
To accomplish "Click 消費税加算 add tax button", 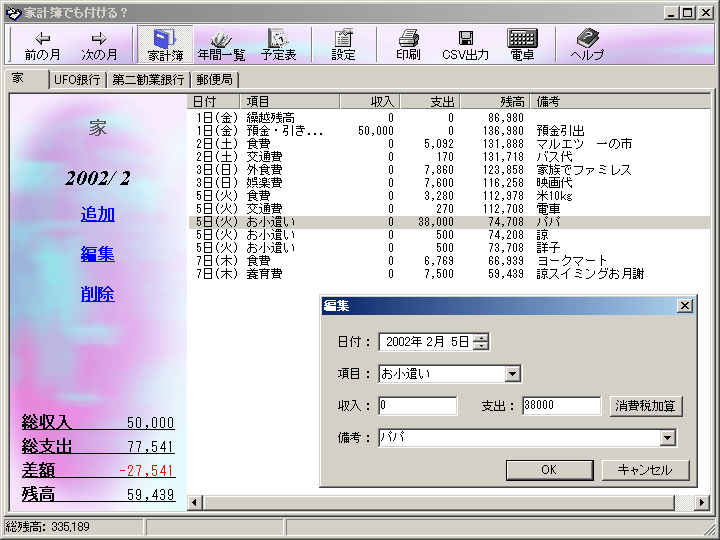I will click(646, 406).
